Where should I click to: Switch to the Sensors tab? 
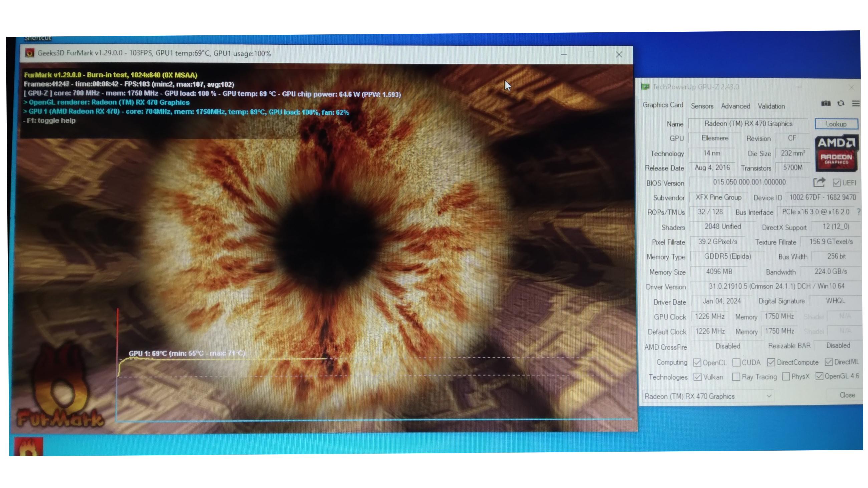[702, 106]
